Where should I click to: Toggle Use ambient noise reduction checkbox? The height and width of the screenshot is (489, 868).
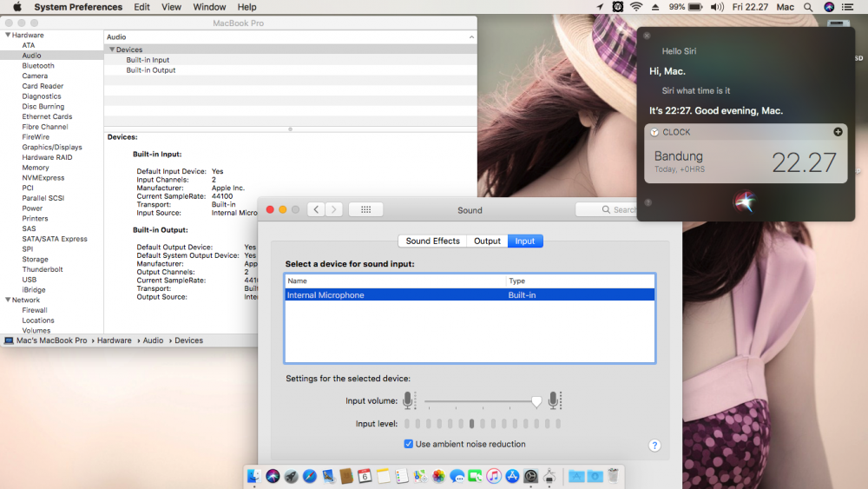point(409,444)
